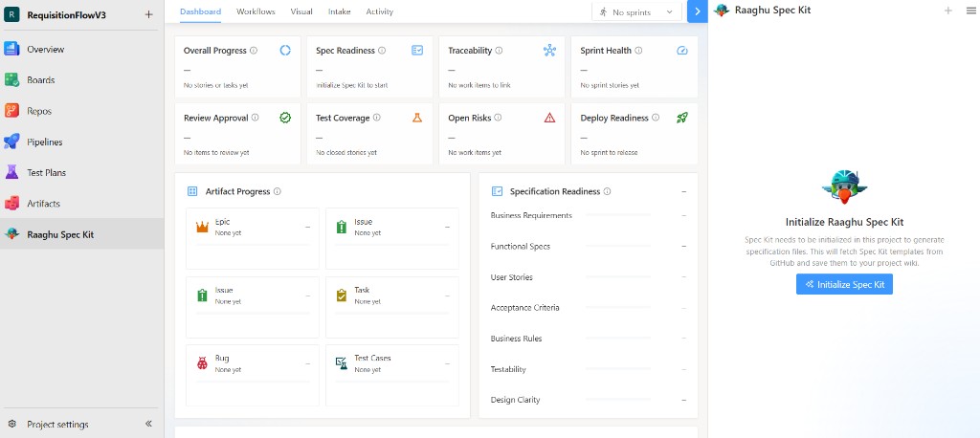Open Project settings gear
The width and height of the screenshot is (980, 438).
coord(11,425)
